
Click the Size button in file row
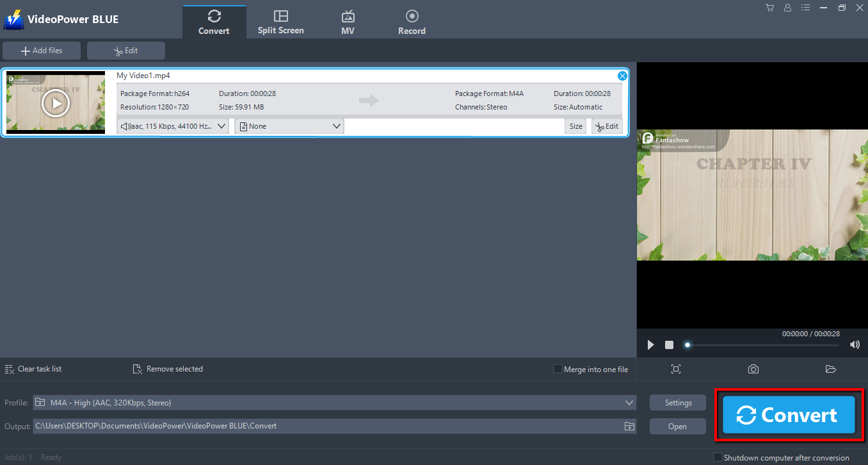point(576,126)
